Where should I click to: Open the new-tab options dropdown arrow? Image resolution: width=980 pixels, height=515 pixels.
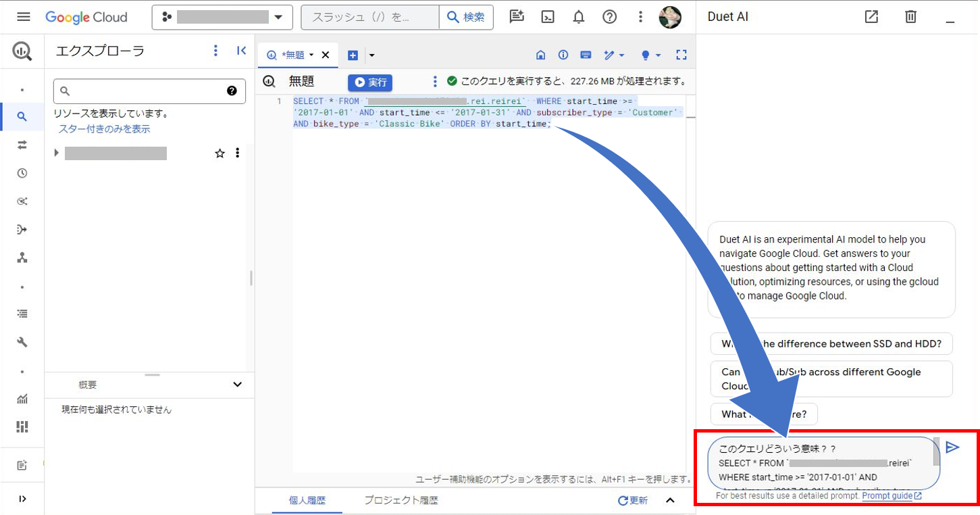coord(371,55)
